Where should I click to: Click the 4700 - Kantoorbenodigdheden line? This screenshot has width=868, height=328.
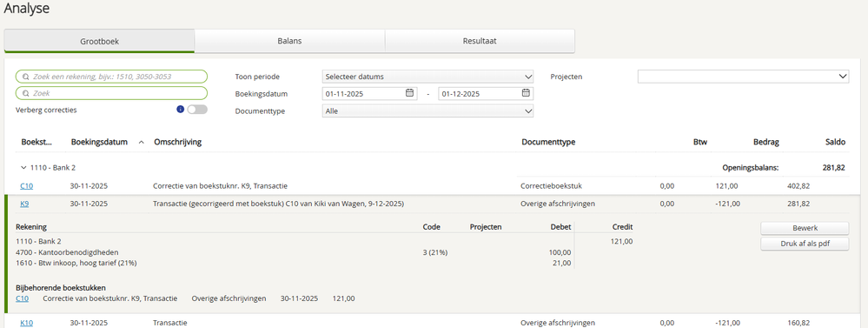(68, 252)
